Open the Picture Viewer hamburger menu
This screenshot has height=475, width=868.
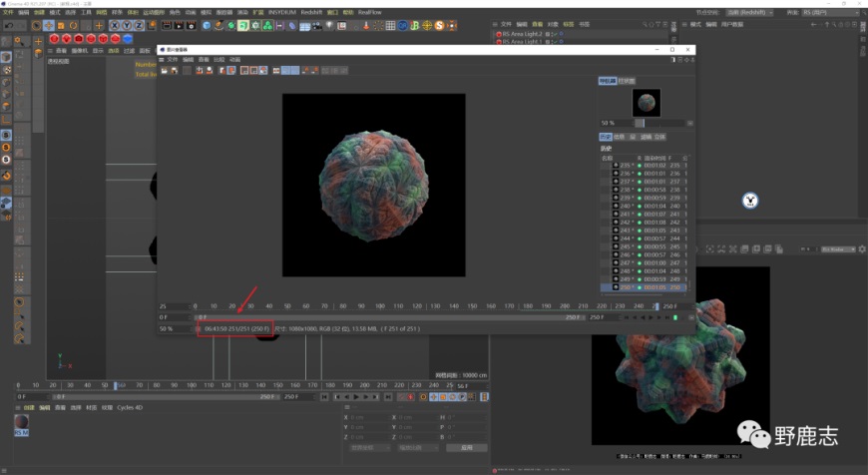pyautogui.click(x=162, y=59)
